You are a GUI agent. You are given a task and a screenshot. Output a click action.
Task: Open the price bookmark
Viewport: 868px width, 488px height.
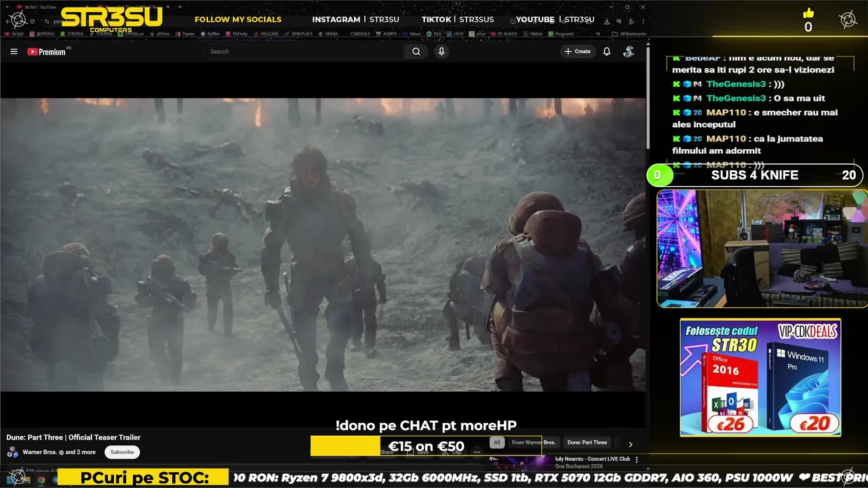click(477, 34)
